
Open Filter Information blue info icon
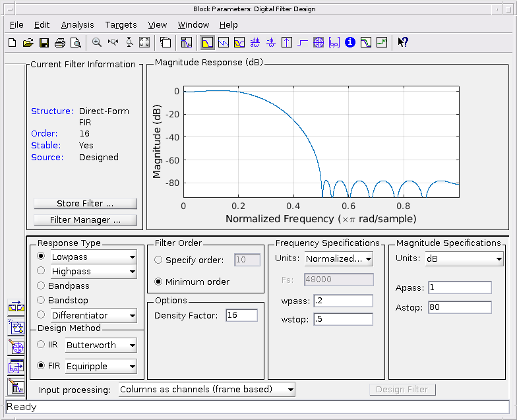pos(350,42)
